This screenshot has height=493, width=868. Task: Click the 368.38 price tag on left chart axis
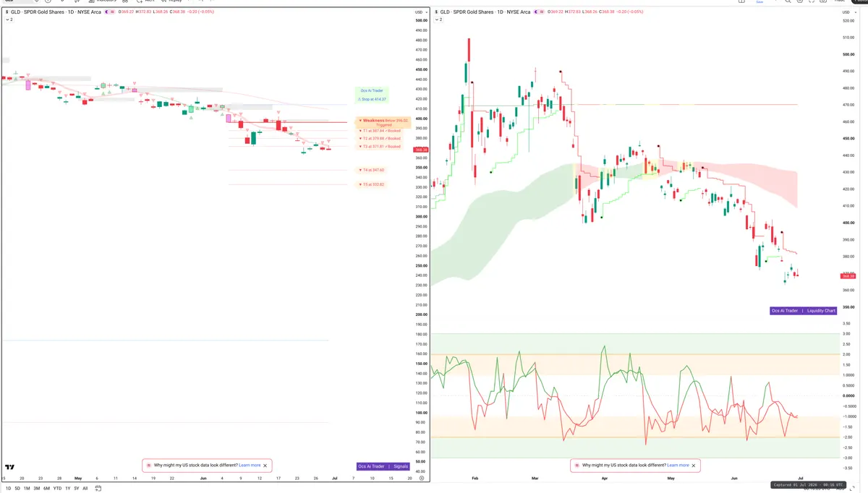pyautogui.click(x=420, y=150)
